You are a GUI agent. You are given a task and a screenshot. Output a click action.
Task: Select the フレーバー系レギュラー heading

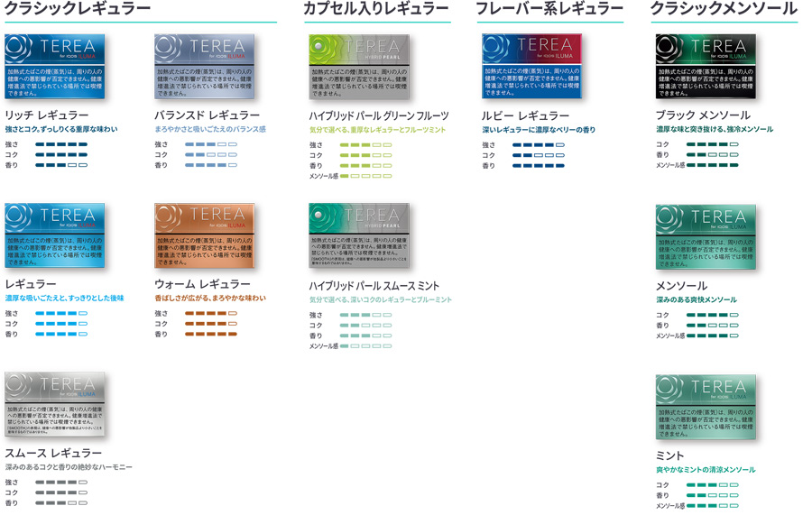click(549, 8)
